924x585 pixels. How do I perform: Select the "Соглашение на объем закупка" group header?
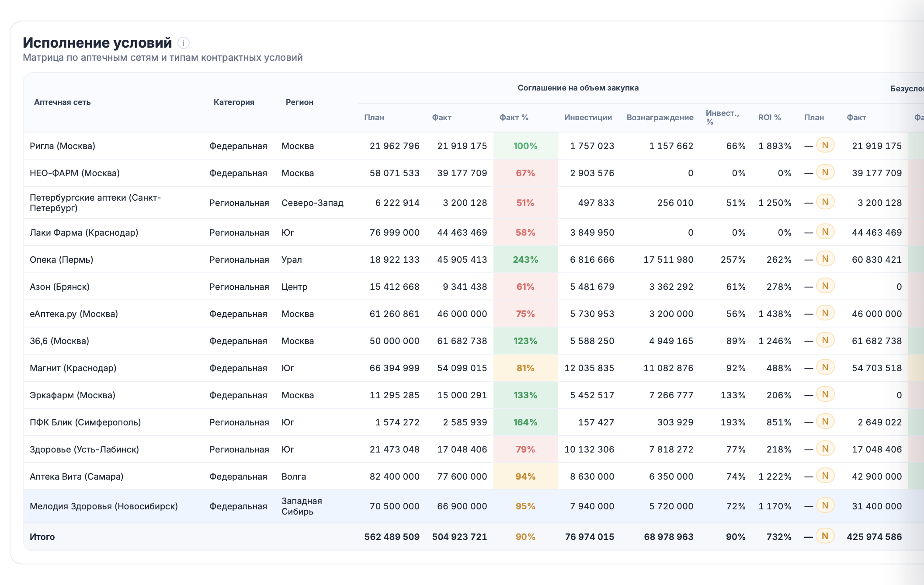click(578, 87)
